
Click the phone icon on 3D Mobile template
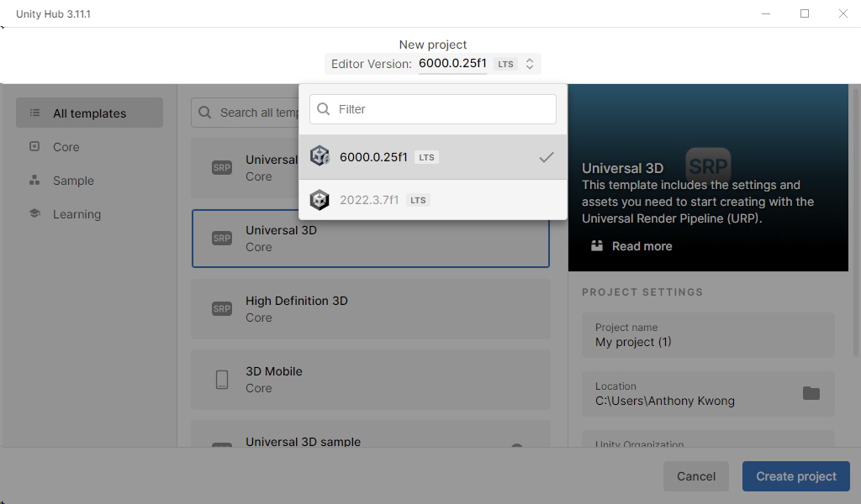pyautogui.click(x=221, y=379)
